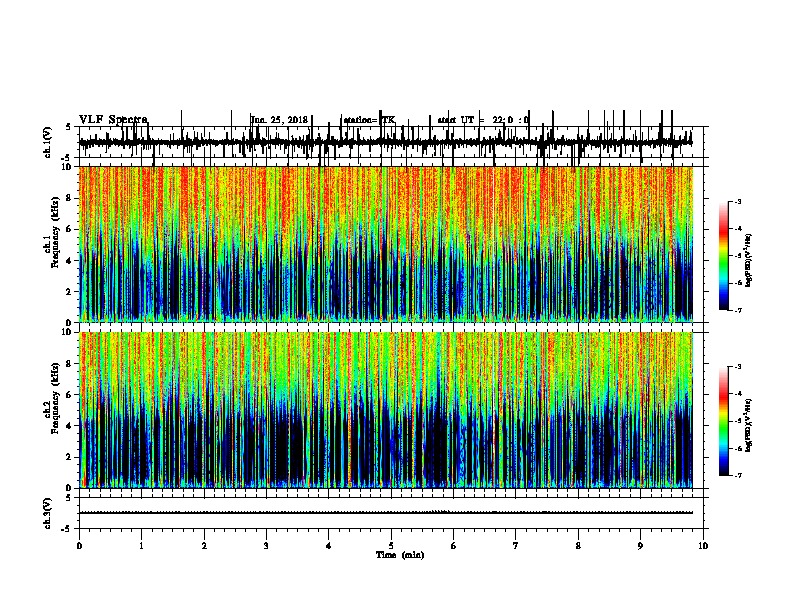
Task: Click tick label "10" on the Time axis
Action: (x=703, y=546)
